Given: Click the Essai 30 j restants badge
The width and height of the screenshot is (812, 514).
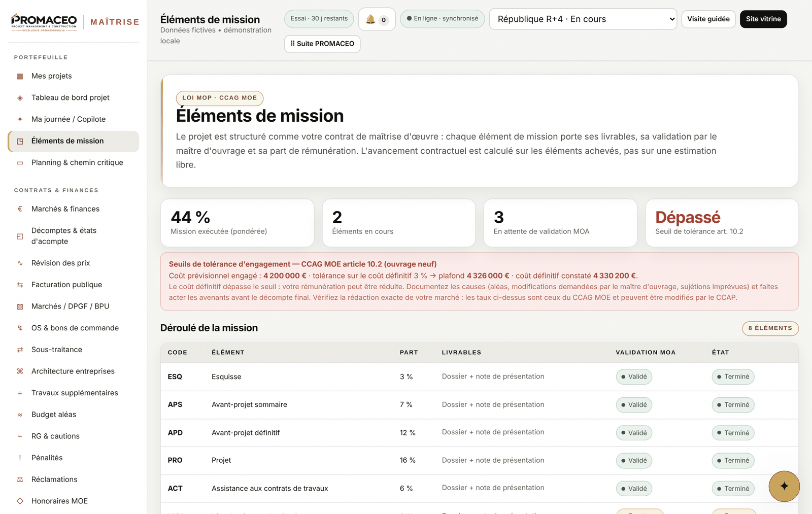Looking at the screenshot, I should click(x=319, y=19).
